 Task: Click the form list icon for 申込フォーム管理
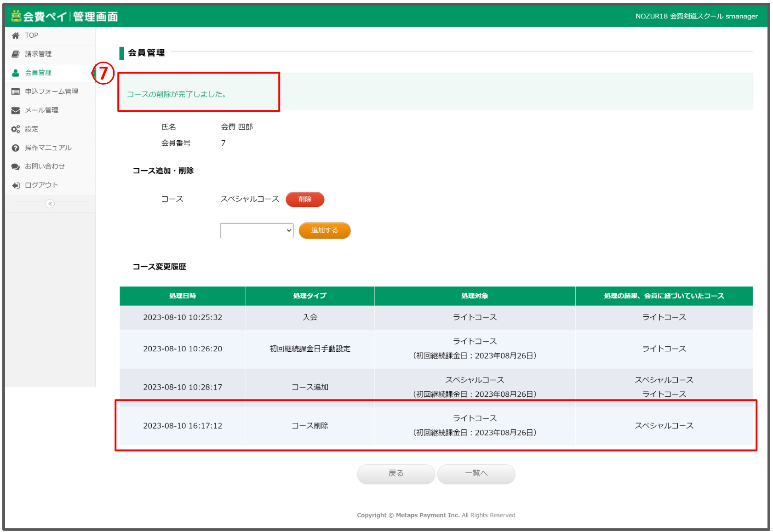point(16,92)
